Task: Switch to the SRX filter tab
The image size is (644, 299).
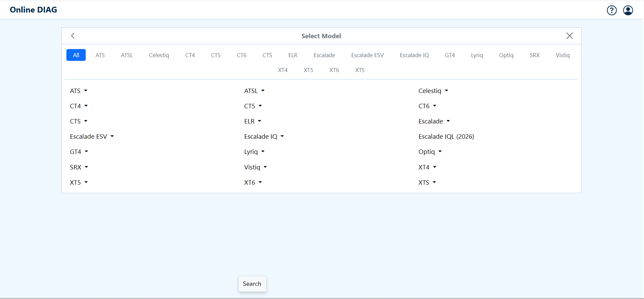Action: click(x=534, y=55)
